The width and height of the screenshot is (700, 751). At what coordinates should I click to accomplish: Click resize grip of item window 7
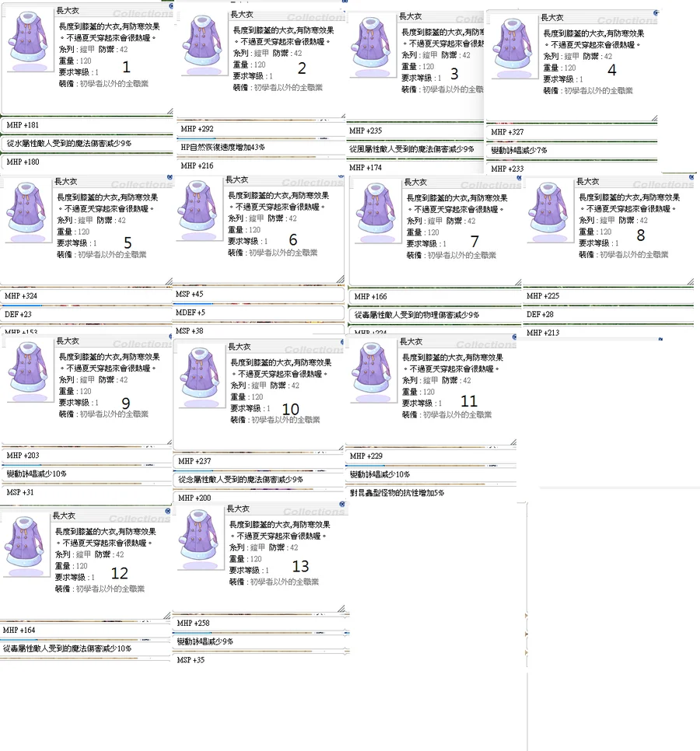(x=518, y=282)
